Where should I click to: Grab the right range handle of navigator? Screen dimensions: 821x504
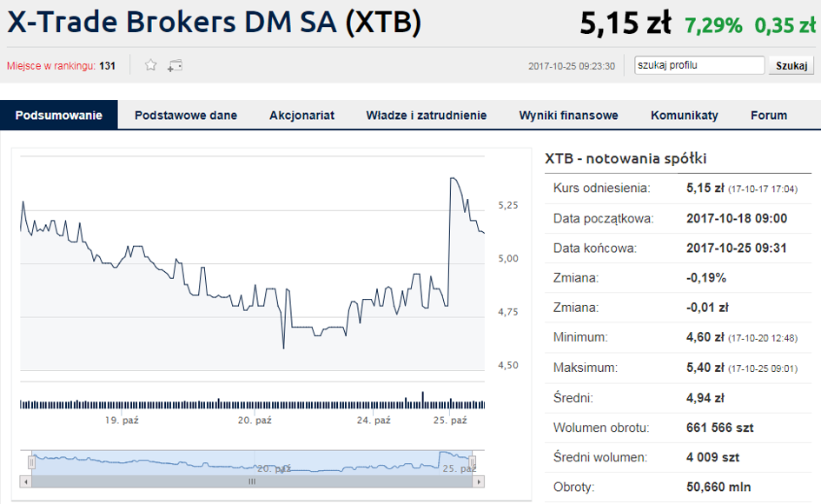pos(473,462)
